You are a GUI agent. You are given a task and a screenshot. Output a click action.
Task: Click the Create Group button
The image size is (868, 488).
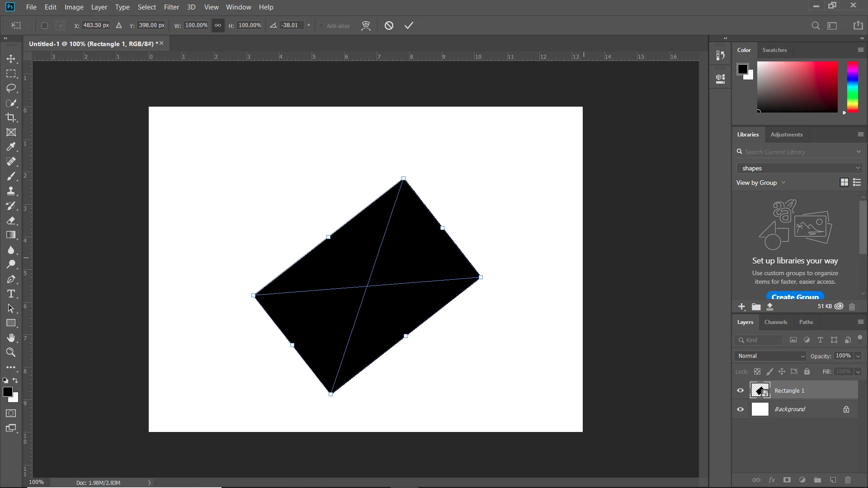[795, 296]
